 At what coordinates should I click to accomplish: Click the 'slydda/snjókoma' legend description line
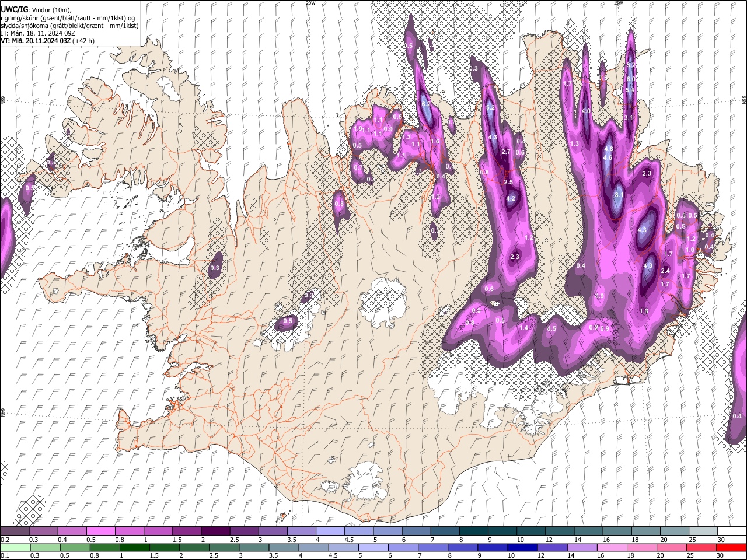point(69,26)
